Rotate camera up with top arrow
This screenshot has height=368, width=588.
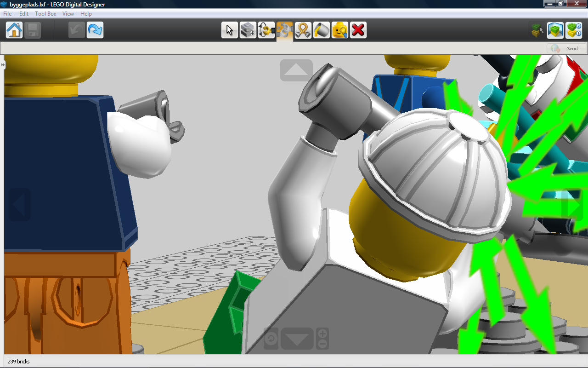pyautogui.click(x=296, y=70)
